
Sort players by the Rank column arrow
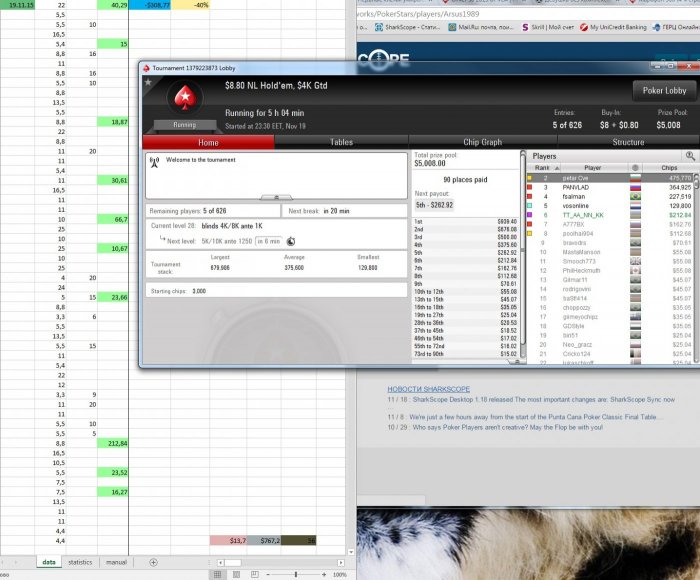[x=557, y=168]
